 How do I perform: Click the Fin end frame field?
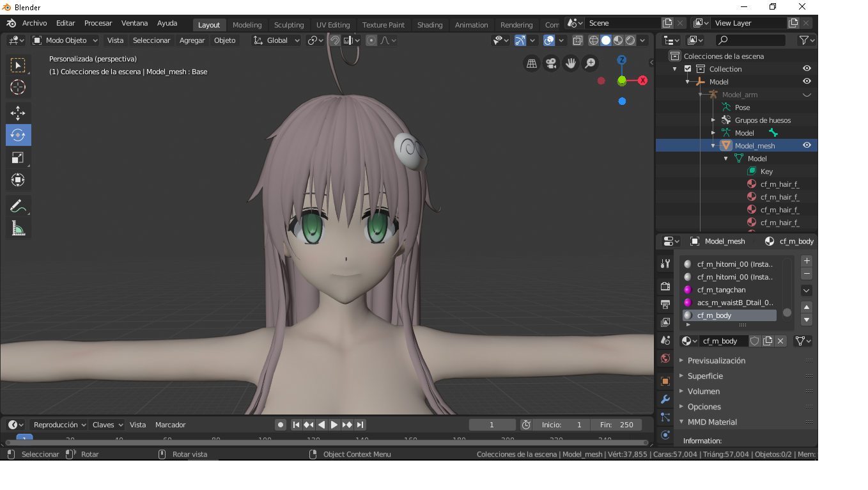(x=617, y=425)
